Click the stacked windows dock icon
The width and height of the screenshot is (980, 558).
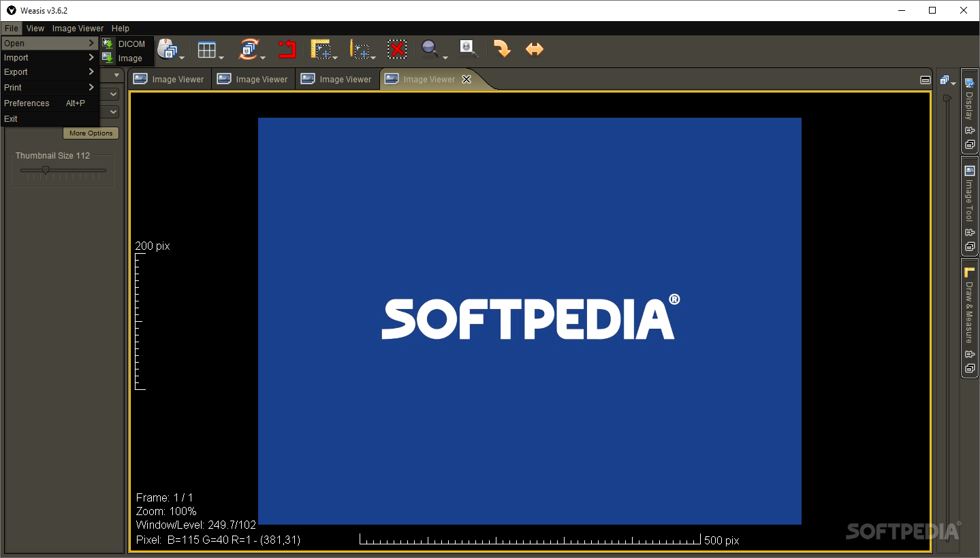(945, 80)
